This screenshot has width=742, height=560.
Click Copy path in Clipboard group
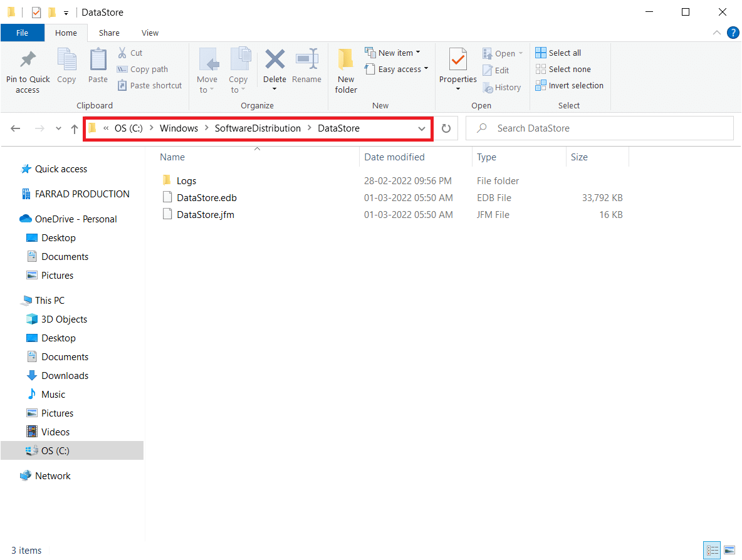point(143,69)
